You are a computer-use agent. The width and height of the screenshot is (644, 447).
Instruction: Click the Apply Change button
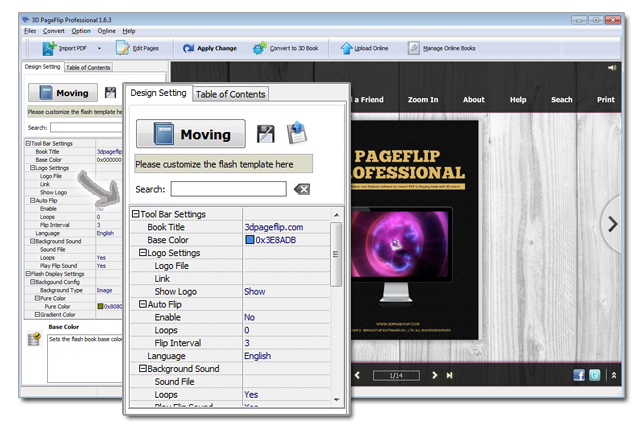pos(210,48)
